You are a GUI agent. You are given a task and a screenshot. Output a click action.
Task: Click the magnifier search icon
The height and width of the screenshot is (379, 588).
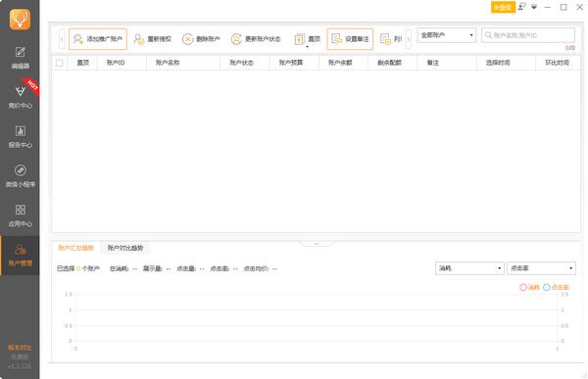488,35
